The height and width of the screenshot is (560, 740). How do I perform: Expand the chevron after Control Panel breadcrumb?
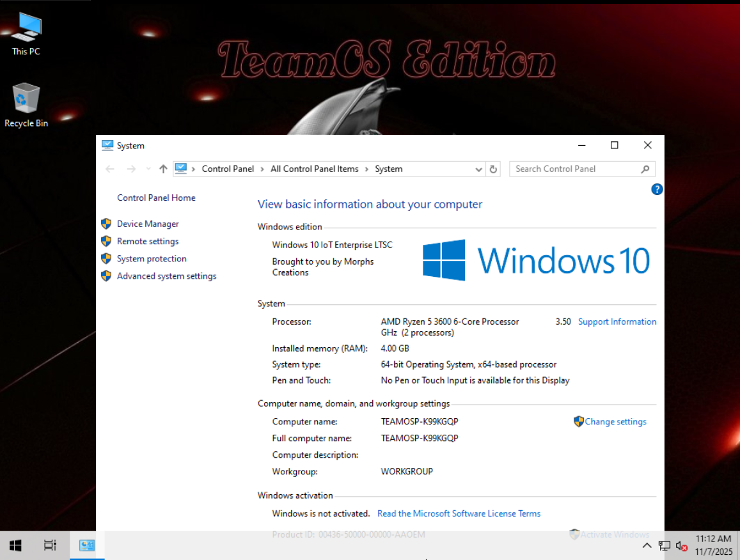[x=262, y=169]
